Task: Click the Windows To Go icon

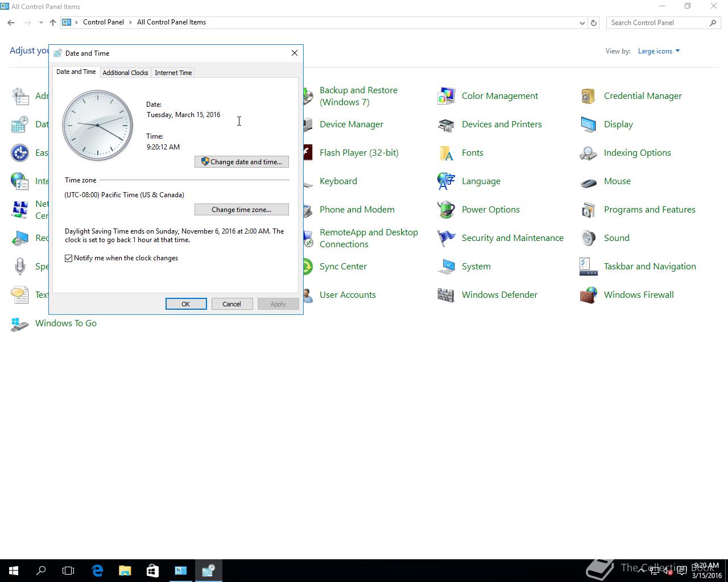Action: point(19,323)
